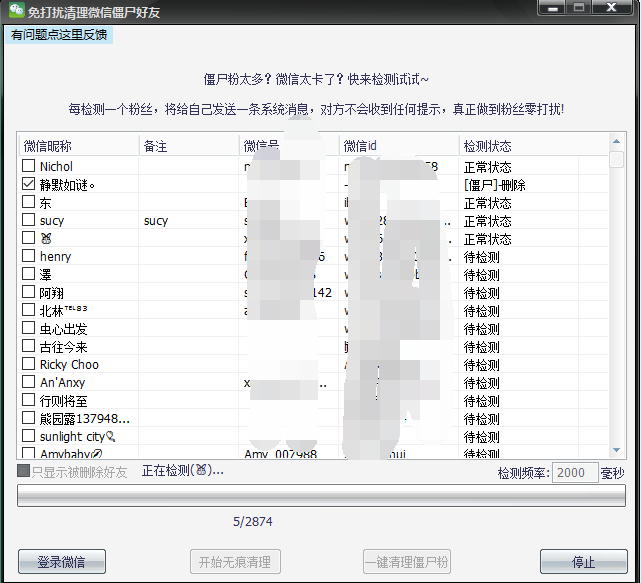Click the 停止 button
The width and height of the screenshot is (641, 583).
tap(584, 562)
